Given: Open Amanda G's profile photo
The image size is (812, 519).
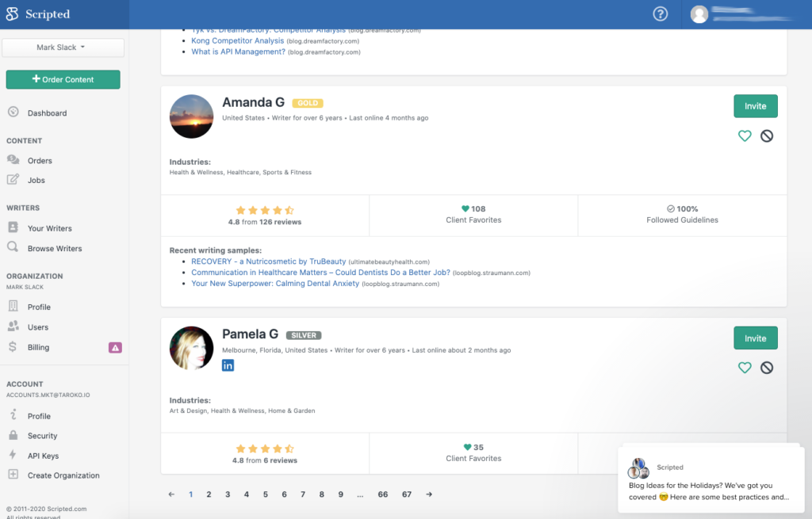Looking at the screenshot, I should point(191,116).
